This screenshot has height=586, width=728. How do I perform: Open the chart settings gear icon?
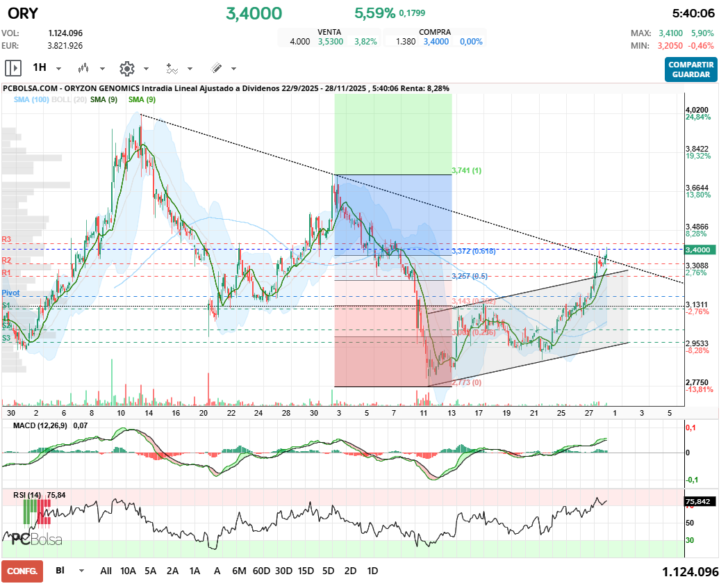(x=127, y=69)
